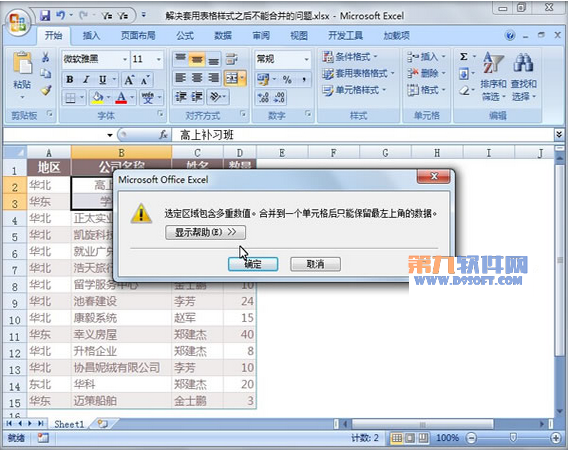Open Sort and Filter (排序和筛选)
This screenshot has height=450, width=568.
click(x=493, y=77)
